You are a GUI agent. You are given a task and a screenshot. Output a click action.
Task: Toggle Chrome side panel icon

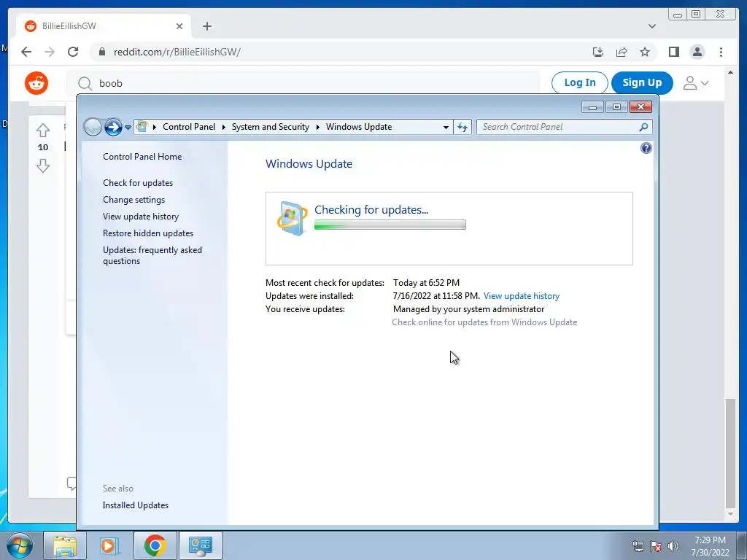coord(673,52)
